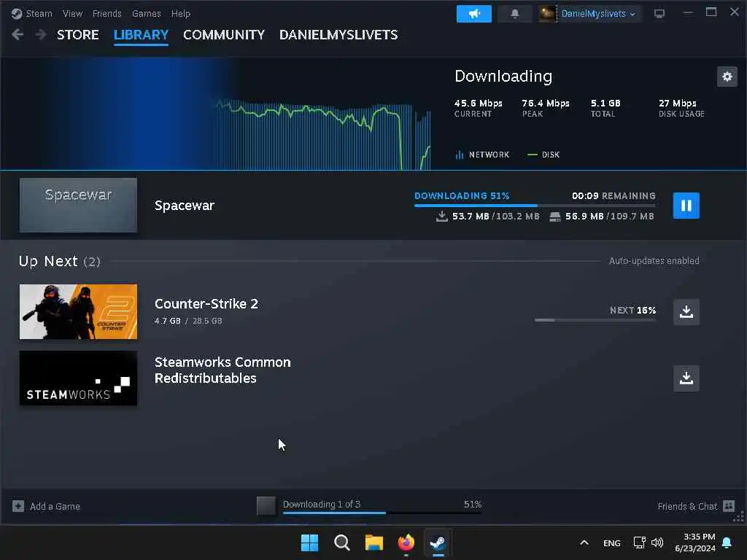Screen dimensions: 747x560
Task: Click the NEXT 16% label
Action: [632, 310]
